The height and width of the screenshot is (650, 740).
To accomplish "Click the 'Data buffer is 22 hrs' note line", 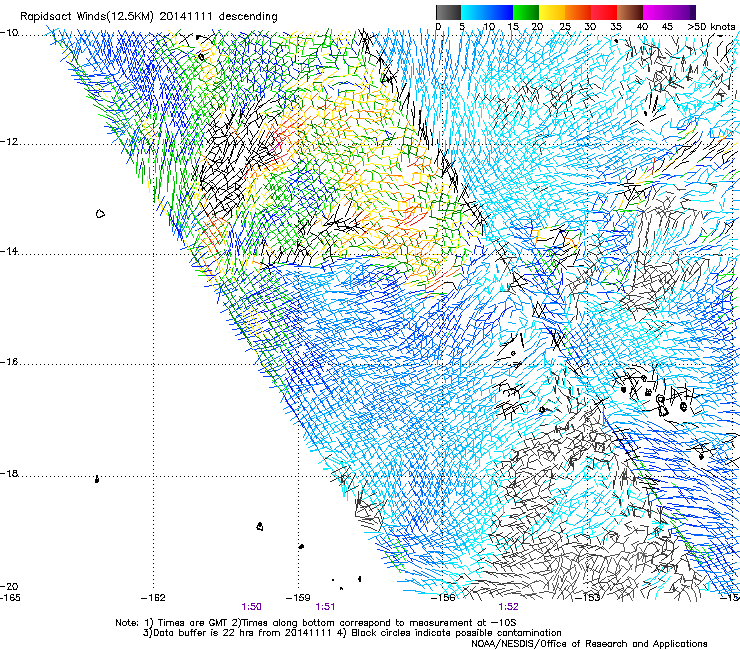I will (352, 633).
